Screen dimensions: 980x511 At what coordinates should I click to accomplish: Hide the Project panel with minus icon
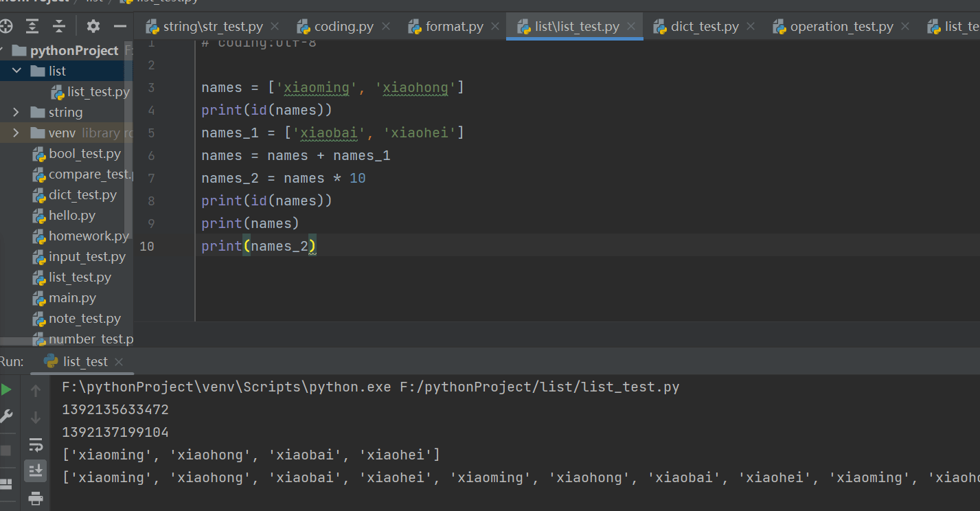click(x=120, y=27)
